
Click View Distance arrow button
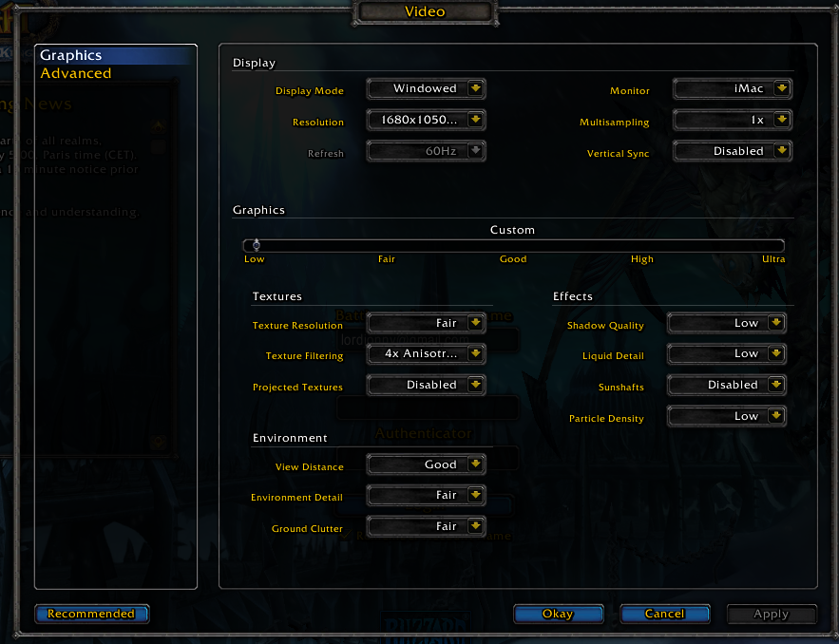[475, 464]
